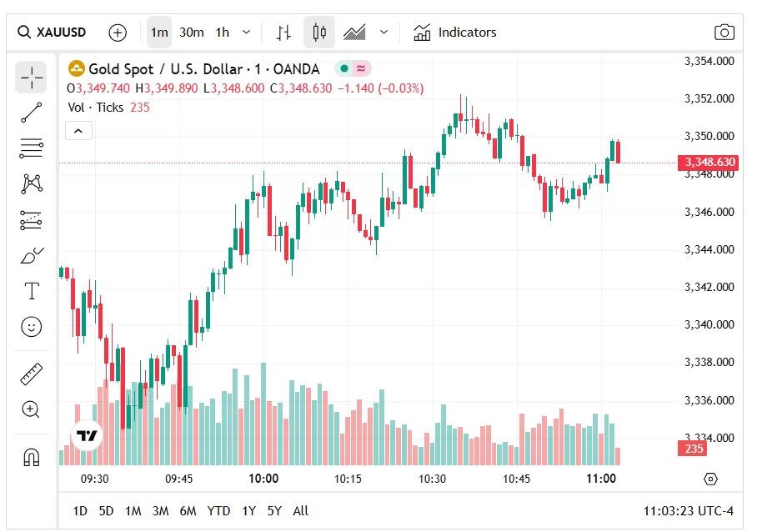The height and width of the screenshot is (532, 757).
Task: Select the trend line drawing tool
Action: click(31, 113)
